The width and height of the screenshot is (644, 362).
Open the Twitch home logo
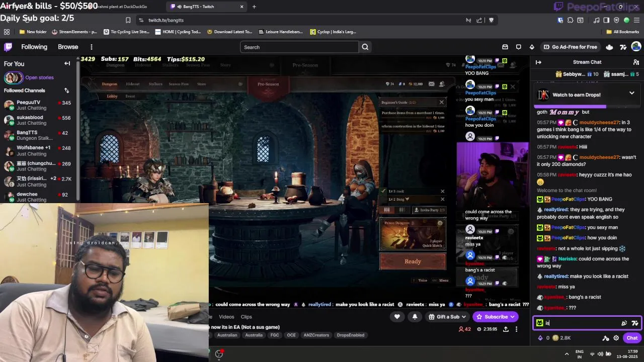[8, 47]
